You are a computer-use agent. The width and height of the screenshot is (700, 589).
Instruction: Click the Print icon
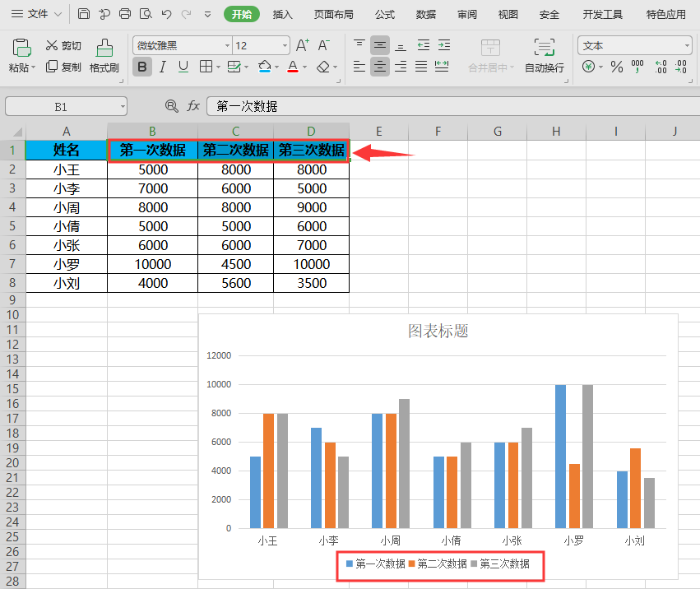coord(125,14)
